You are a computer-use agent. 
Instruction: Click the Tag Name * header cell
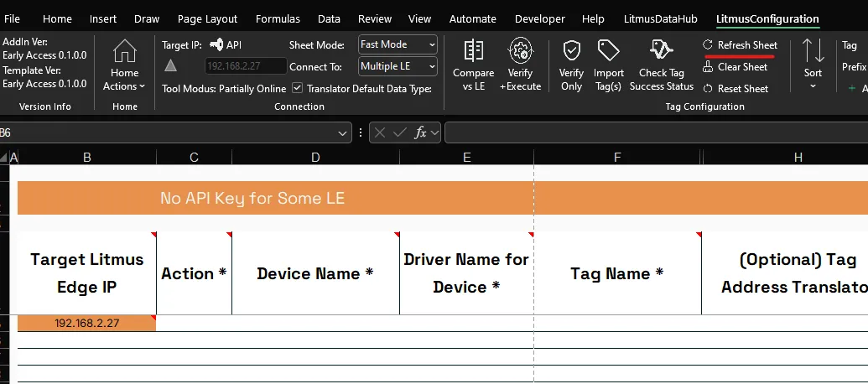[617, 273]
